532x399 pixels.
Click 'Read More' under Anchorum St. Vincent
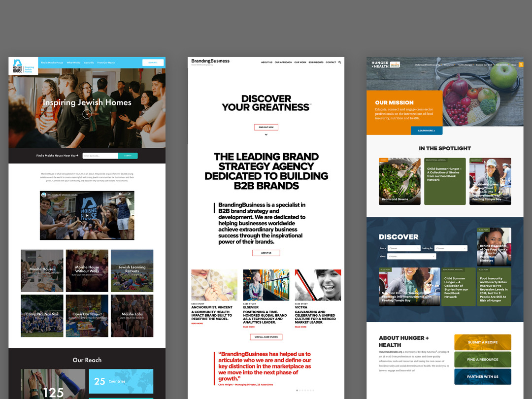pyautogui.click(x=197, y=323)
